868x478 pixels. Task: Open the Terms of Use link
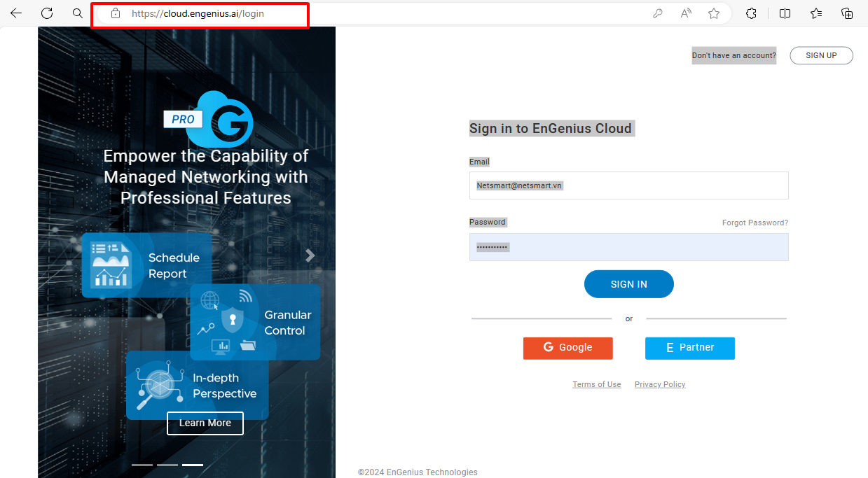tap(597, 384)
